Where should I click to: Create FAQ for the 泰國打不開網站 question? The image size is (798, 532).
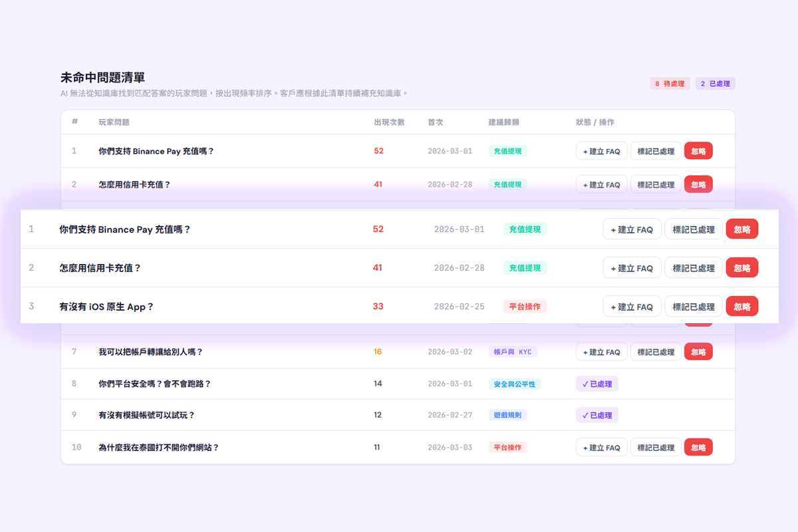pos(601,448)
